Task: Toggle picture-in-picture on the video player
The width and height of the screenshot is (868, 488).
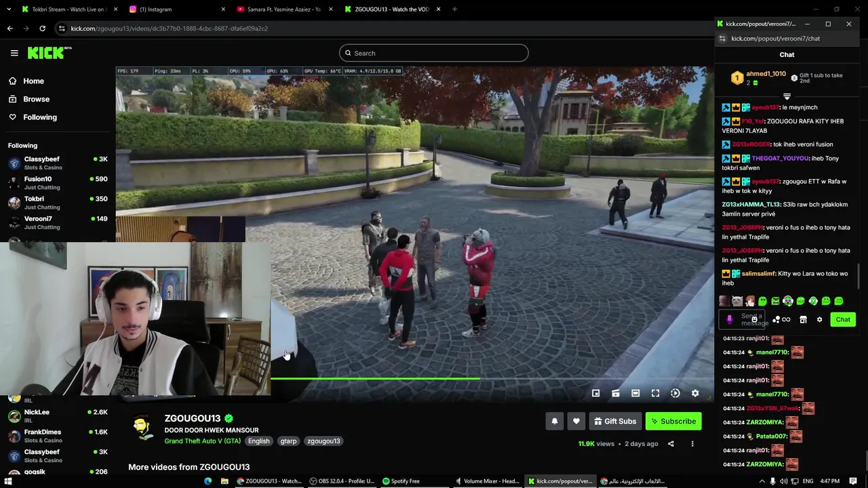Action: point(595,393)
